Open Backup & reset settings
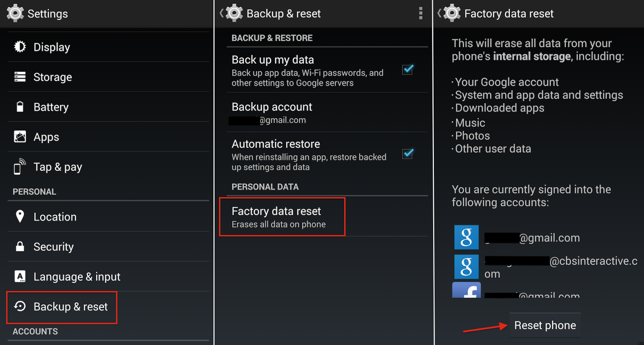 (62, 307)
